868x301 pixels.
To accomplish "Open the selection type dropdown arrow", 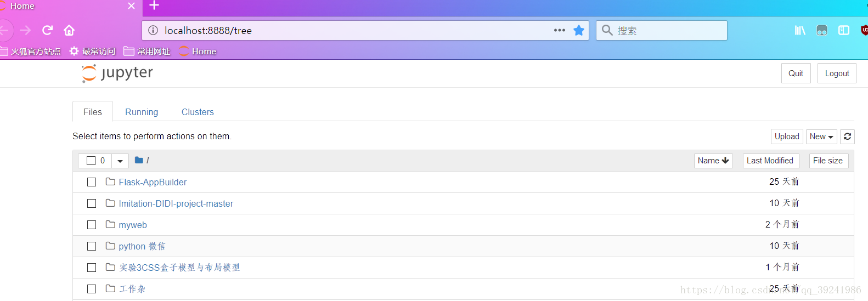I will point(120,161).
